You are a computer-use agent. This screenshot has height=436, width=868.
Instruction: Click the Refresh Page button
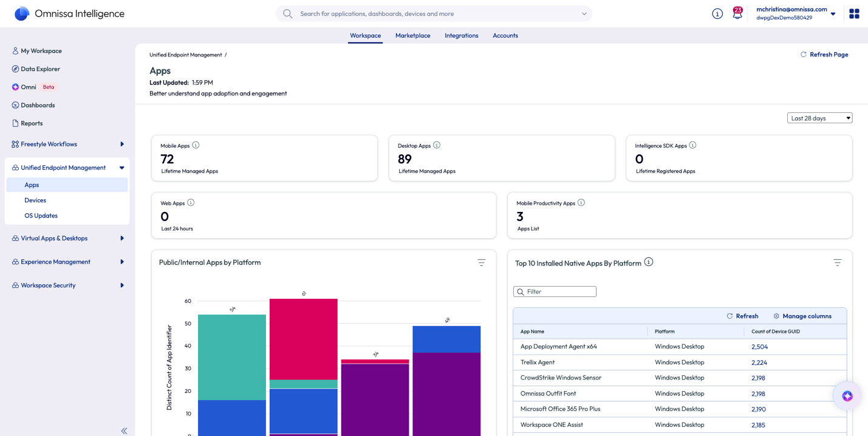(824, 55)
